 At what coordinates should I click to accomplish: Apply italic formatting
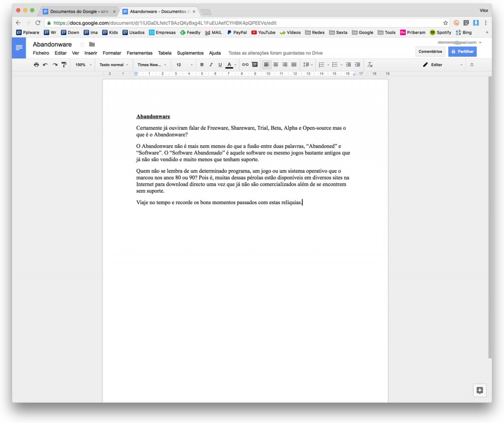click(x=210, y=64)
